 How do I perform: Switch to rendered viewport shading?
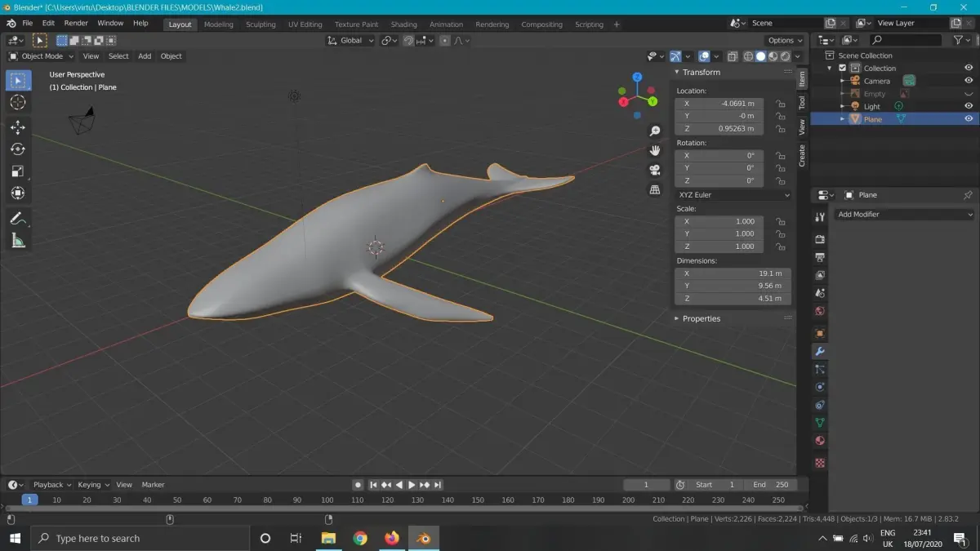(785, 56)
